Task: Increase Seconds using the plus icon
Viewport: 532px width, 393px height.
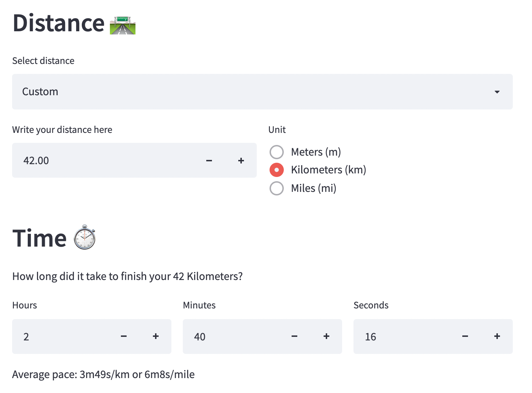Action: pyautogui.click(x=497, y=337)
